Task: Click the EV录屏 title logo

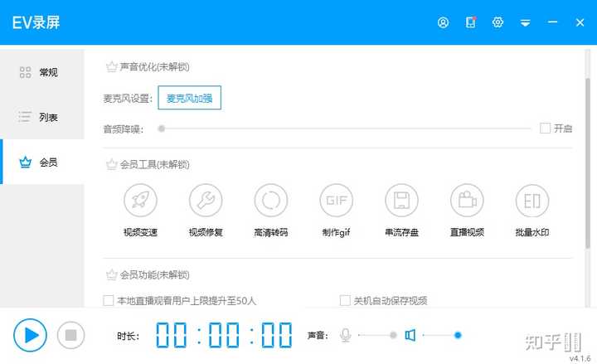Action: click(36, 23)
